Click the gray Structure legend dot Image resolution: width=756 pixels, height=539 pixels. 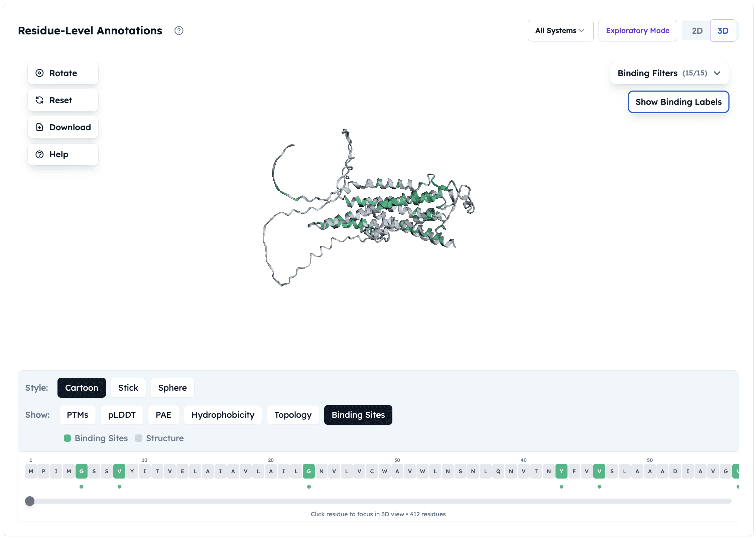tap(139, 438)
